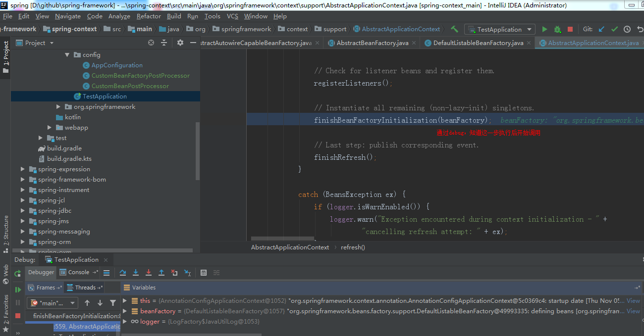Open the "main" thread selector dropdown

(x=53, y=303)
